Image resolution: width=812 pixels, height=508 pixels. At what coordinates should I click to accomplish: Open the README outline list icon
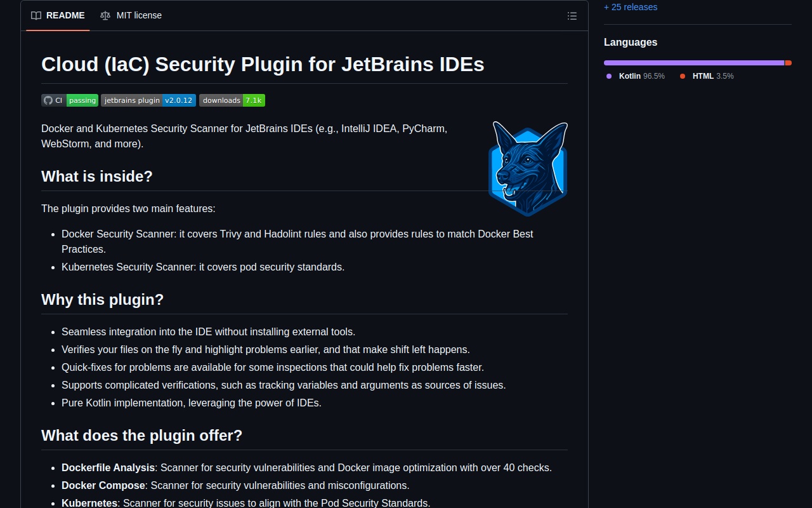[572, 16]
